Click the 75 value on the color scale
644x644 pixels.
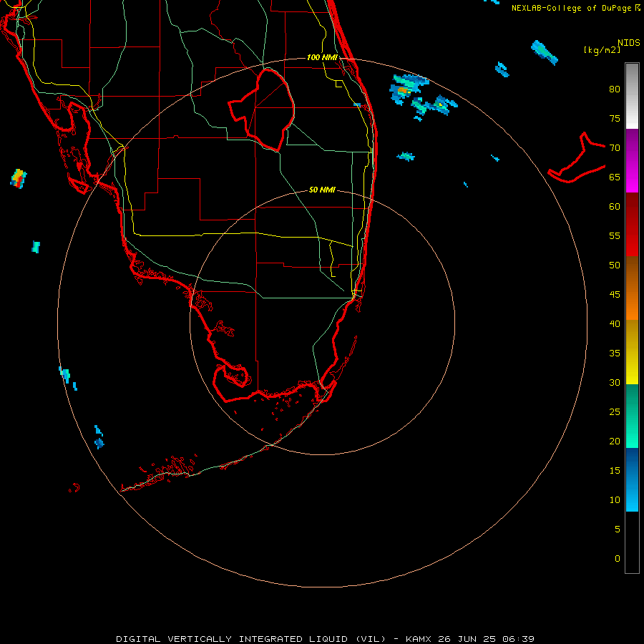click(x=615, y=118)
